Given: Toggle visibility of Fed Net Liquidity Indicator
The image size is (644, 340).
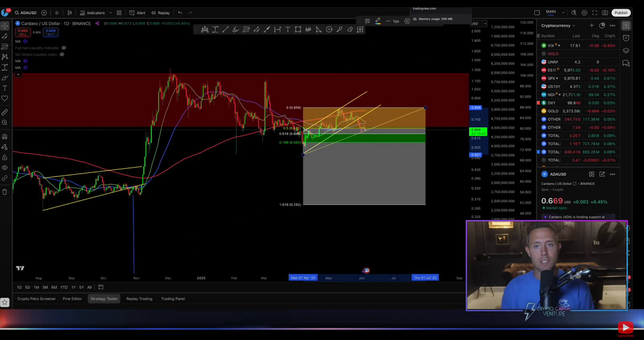Looking at the screenshot, I should 64,48.
